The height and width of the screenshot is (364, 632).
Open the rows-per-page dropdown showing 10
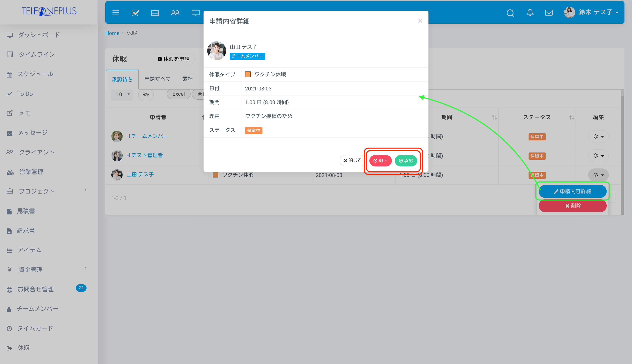click(122, 95)
